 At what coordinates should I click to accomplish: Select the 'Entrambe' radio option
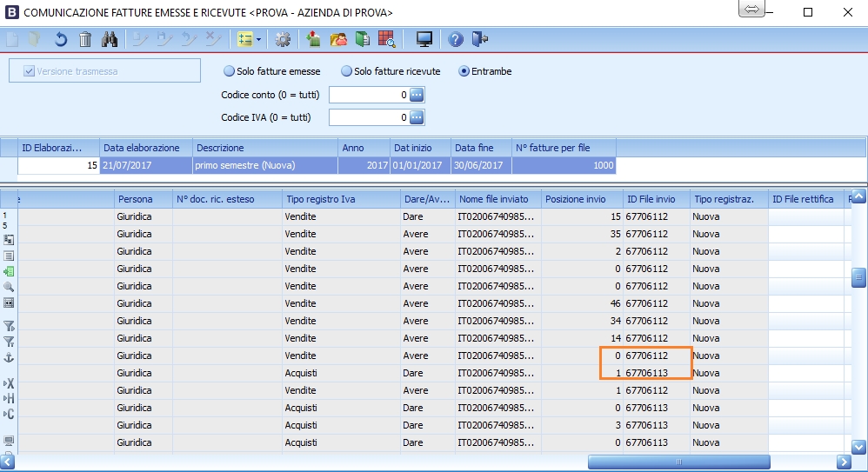click(x=464, y=71)
